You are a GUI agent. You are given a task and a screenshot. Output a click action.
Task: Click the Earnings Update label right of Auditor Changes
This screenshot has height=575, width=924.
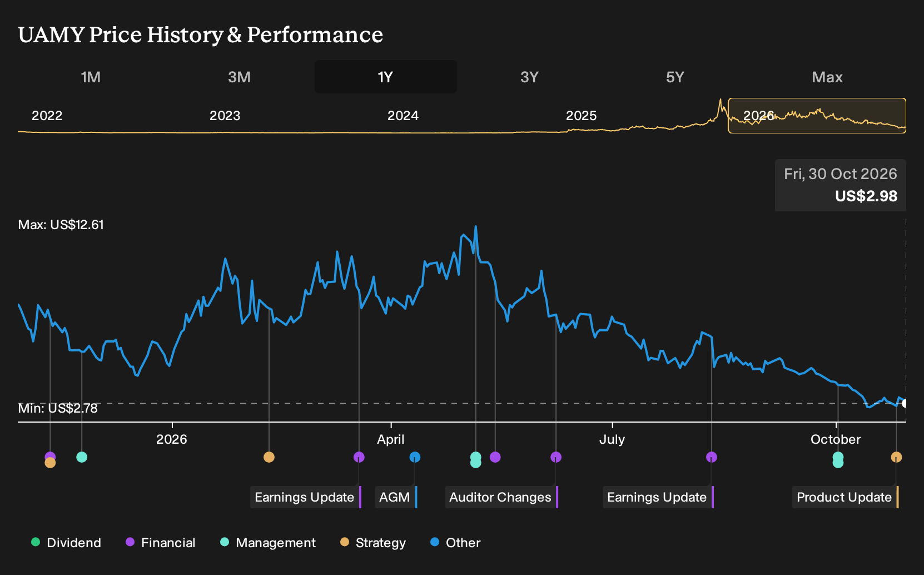(x=658, y=497)
